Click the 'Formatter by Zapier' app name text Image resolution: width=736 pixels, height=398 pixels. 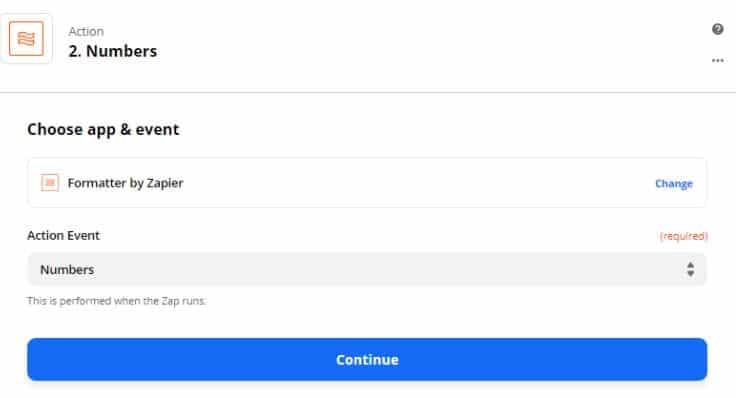point(125,183)
